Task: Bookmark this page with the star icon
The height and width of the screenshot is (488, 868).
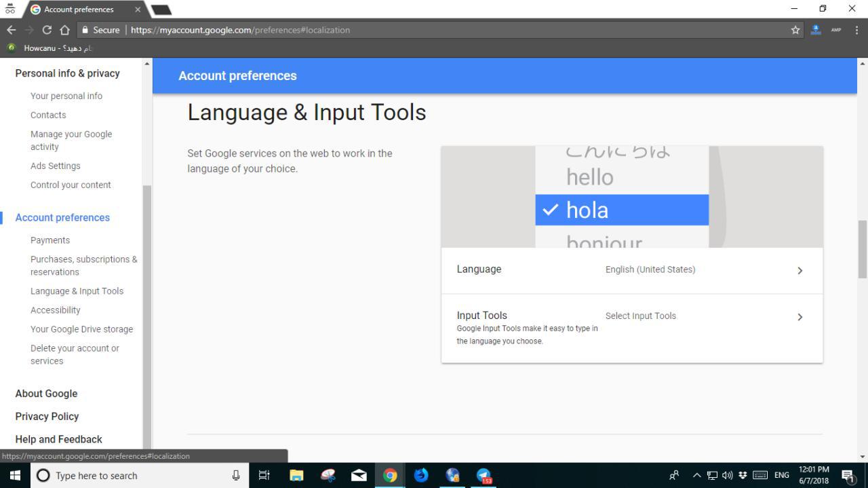Action: point(795,30)
